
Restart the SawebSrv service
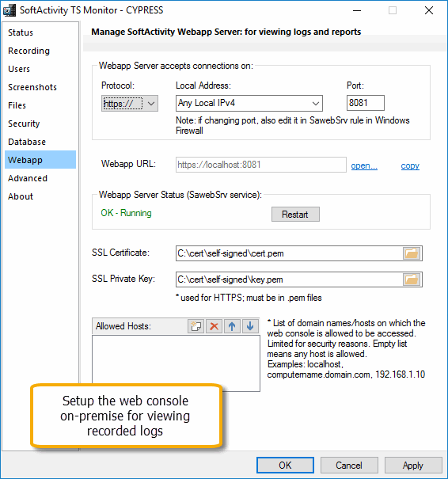tap(295, 214)
